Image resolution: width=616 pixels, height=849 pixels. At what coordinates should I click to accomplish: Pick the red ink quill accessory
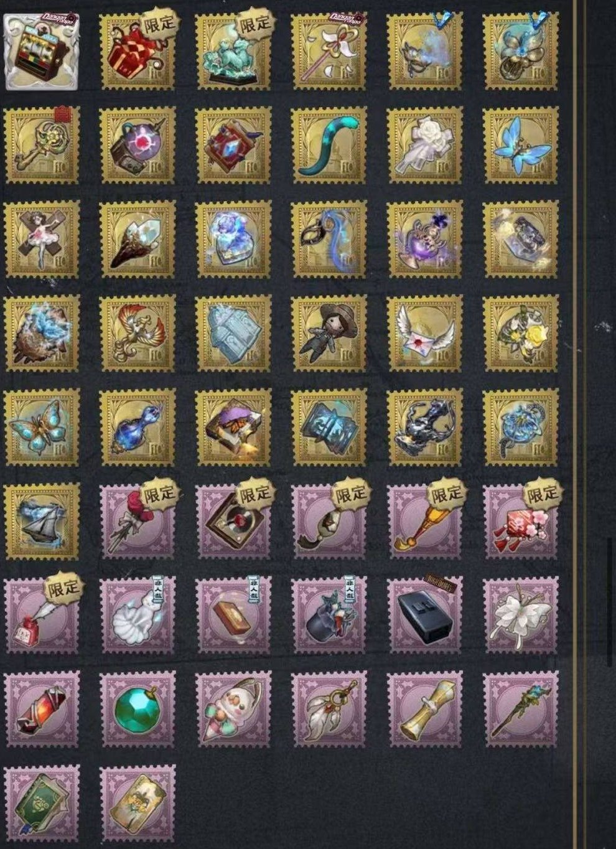[41, 614]
